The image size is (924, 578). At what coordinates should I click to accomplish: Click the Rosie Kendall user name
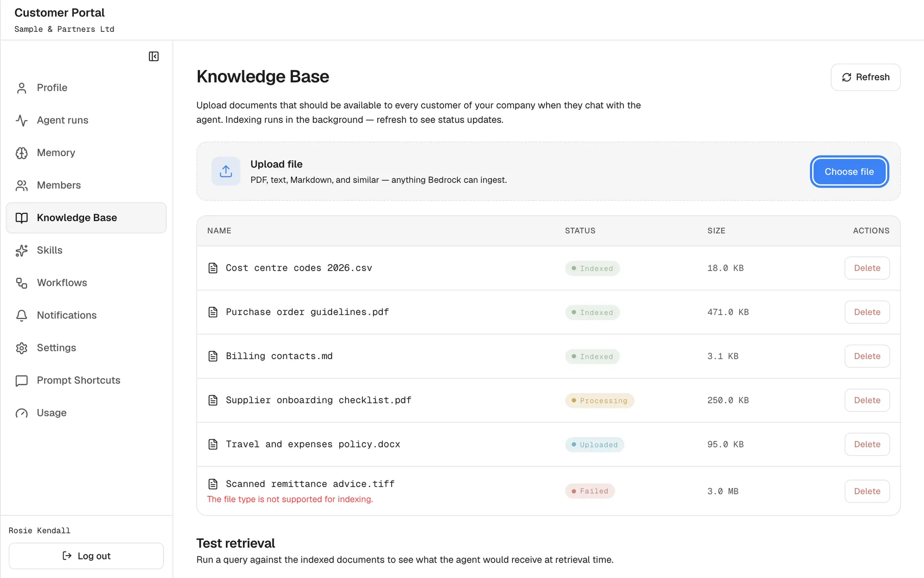[x=40, y=531]
